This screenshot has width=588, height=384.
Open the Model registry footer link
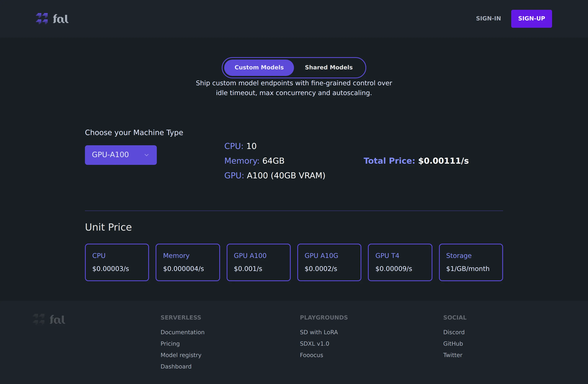181,355
